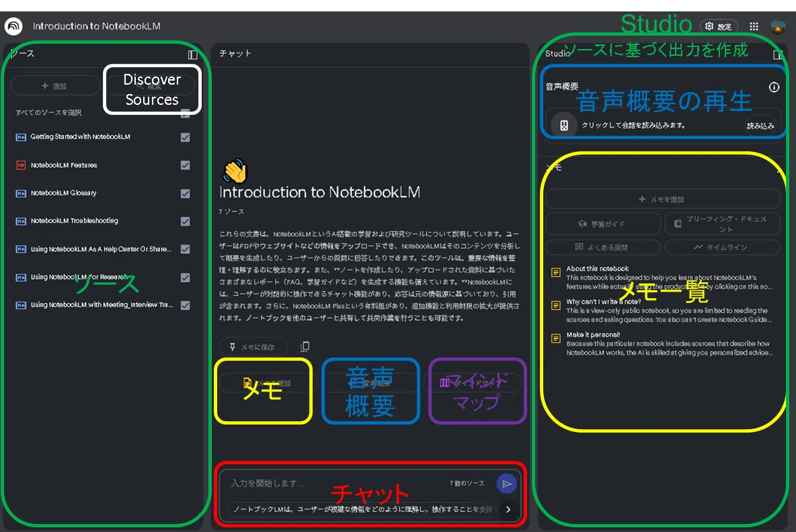The image size is (796, 532).
Task: Collapse the Studio panel using its toggle icon
Action: coord(777,54)
